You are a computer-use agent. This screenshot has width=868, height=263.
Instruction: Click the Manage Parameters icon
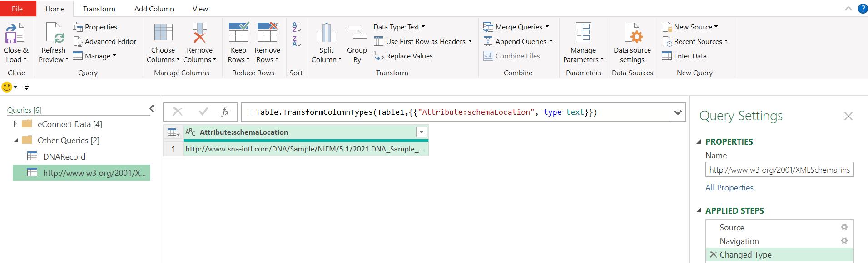583,33
